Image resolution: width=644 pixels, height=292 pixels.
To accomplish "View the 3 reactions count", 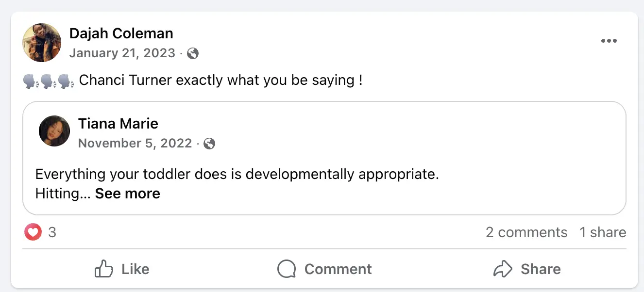I will (52, 232).
